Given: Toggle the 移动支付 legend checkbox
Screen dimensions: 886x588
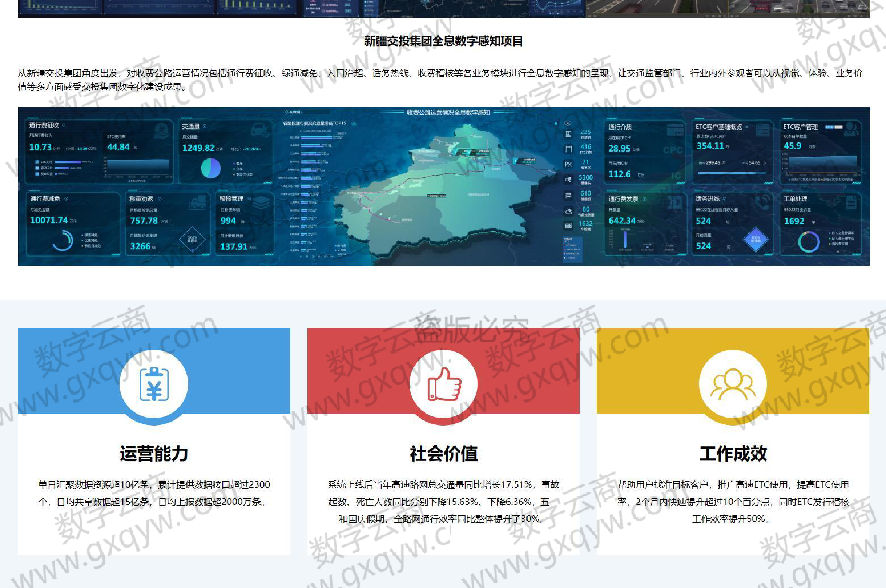Looking at the screenshot, I should point(37,168).
